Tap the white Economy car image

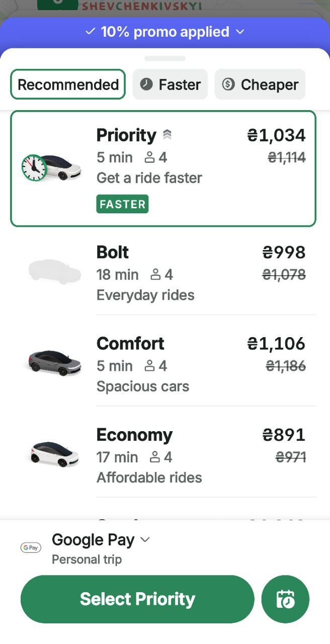point(54,453)
